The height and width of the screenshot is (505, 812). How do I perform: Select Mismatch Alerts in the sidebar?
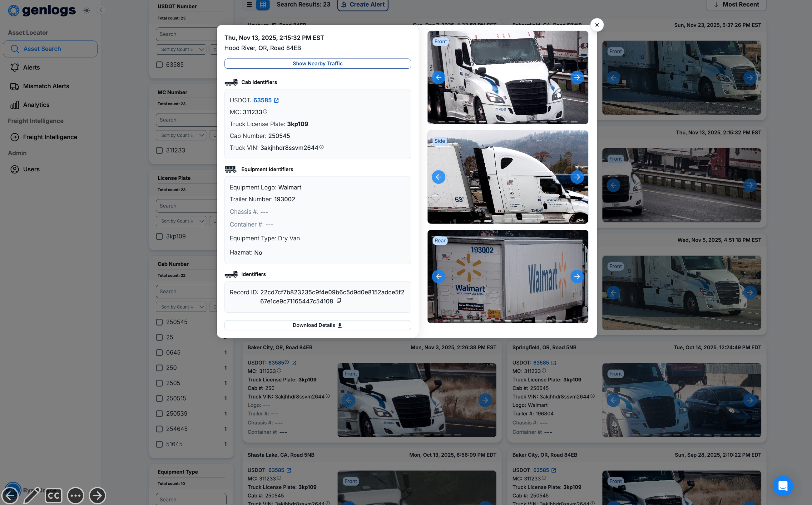(x=46, y=86)
